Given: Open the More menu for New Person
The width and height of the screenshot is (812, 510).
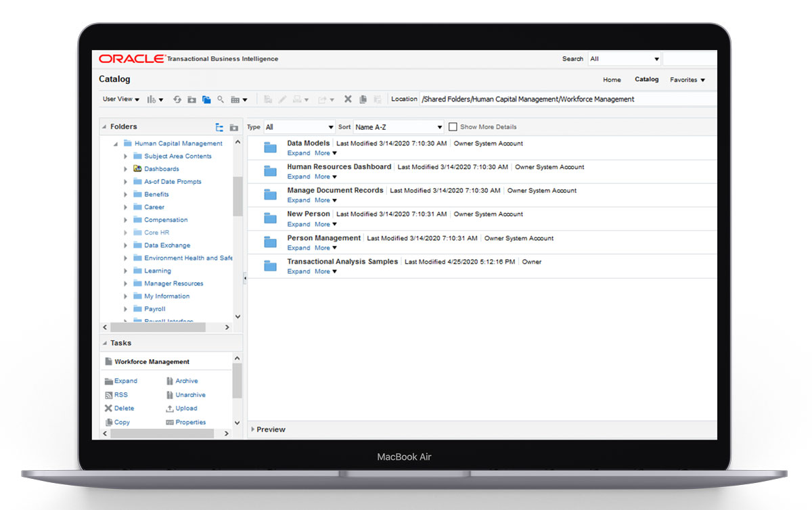Looking at the screenshot, I should (x=325, y=225).
